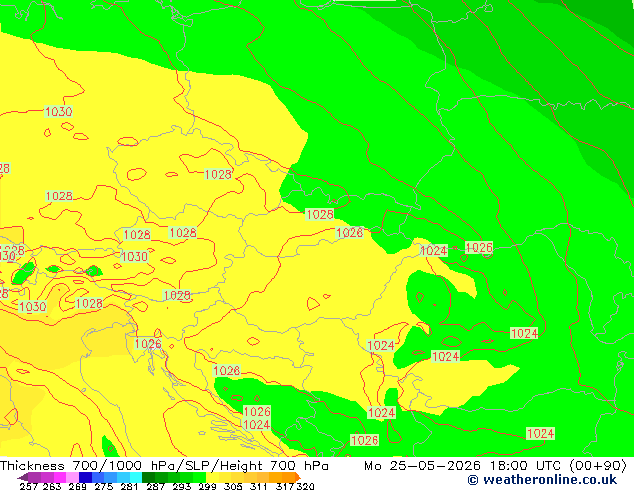Click the legend value 269

(x=78, y=486)
